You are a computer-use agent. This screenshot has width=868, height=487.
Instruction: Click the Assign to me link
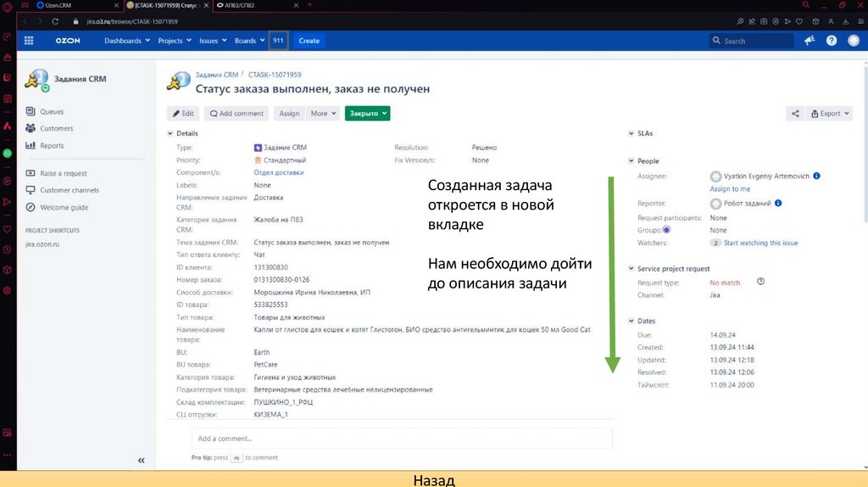[730, 189]
